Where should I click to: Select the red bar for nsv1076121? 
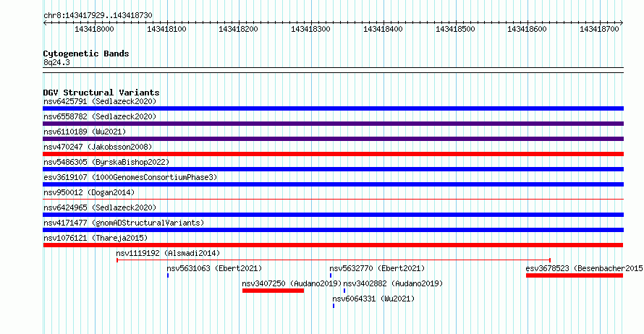coord(333,245)
